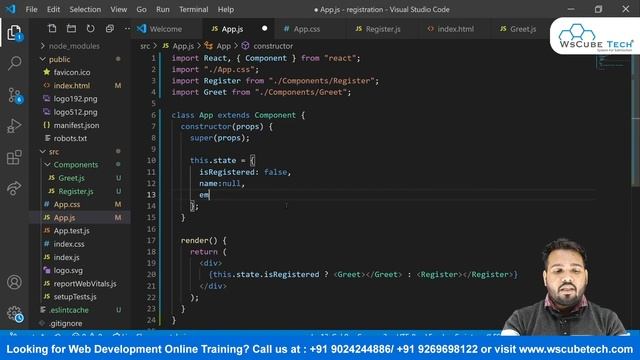The width and height of the screenshot is (640, 360).
Task: Open the Search view in activity bar
Action: [15, 63]
